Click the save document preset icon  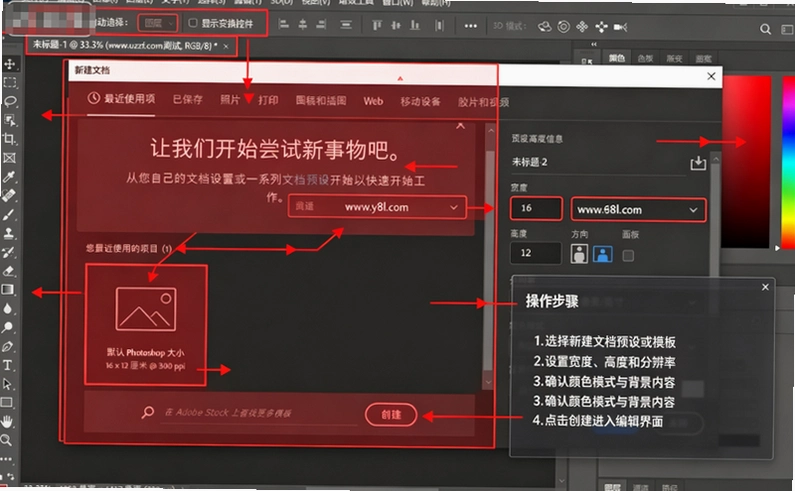698,163
